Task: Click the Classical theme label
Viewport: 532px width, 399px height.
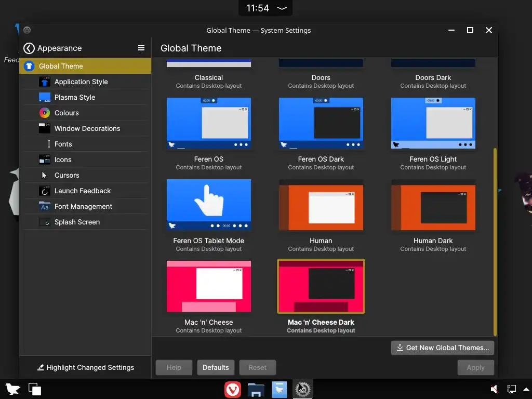Action: pos(209,78)
